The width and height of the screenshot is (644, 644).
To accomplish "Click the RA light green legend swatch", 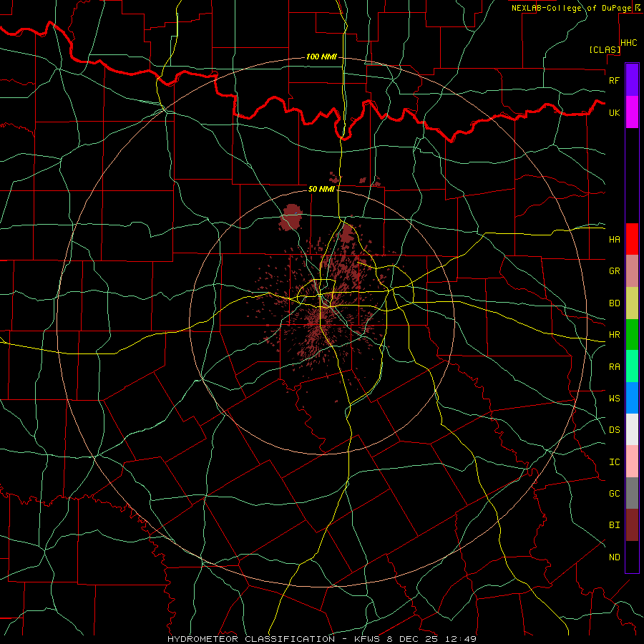I will [x=632, y=366].
